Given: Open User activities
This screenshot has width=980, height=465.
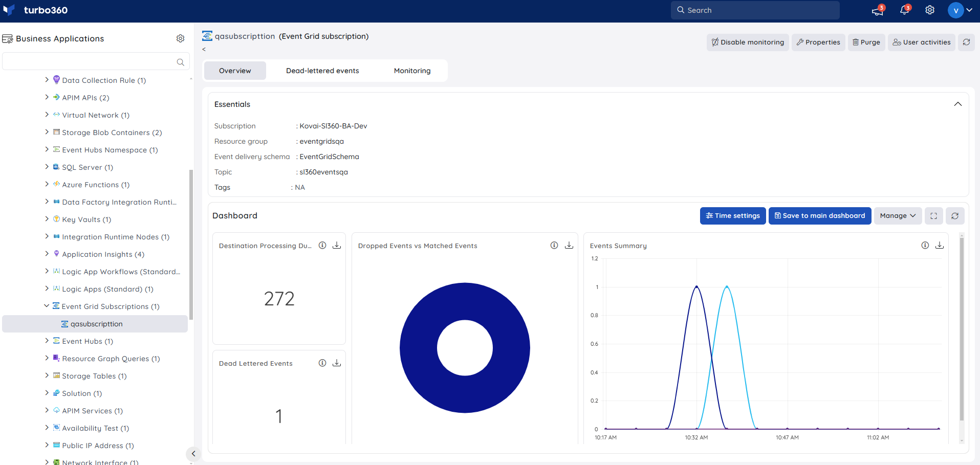Looking at the screenshot, I should (922, 42).
